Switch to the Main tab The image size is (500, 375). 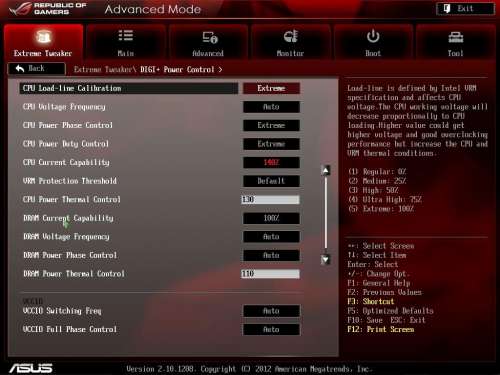(x=126, y=42)
